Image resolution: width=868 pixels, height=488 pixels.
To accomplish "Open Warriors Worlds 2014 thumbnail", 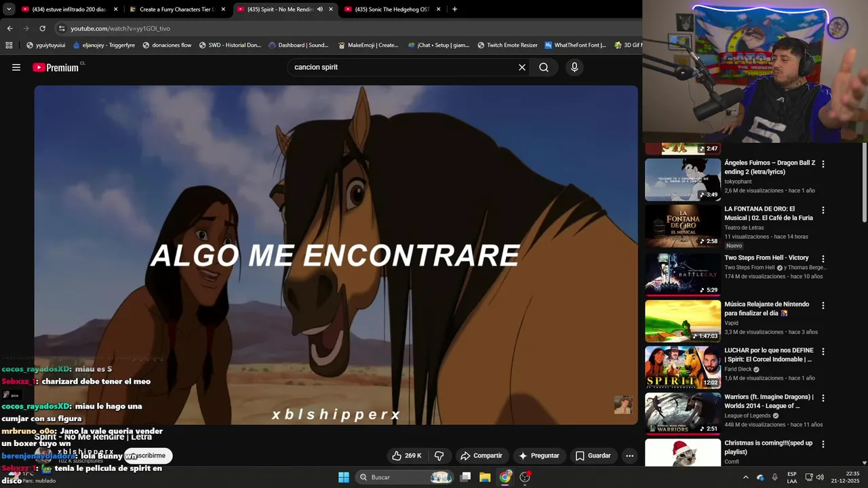I will 683,413.
